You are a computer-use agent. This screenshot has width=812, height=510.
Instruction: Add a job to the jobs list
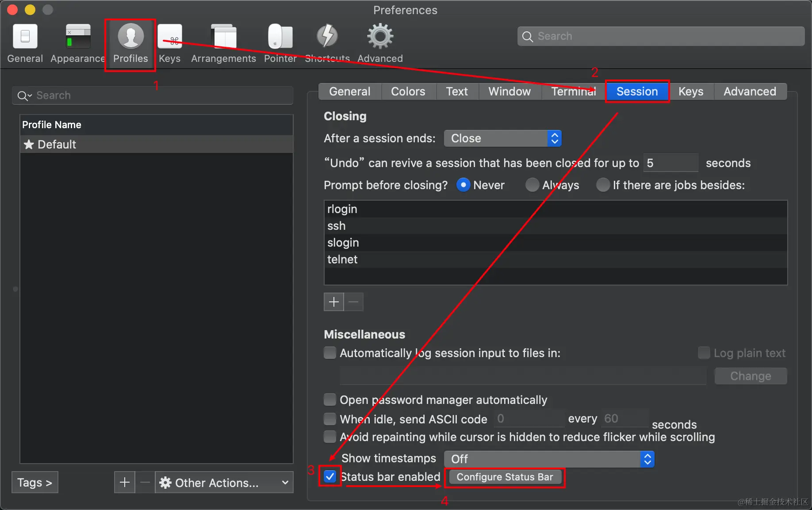[334, 302]
